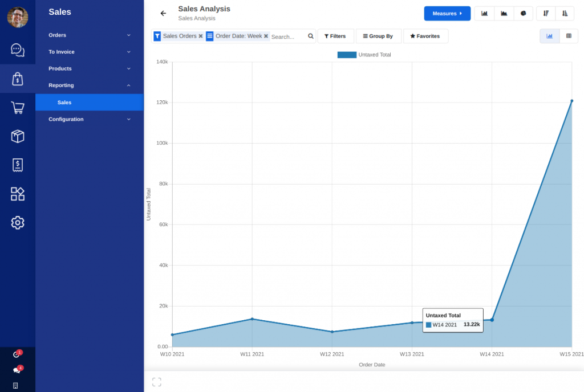Open the Settings gear in sidebar
This screenshot has width=584, height=392.
[x=18, y=223]
